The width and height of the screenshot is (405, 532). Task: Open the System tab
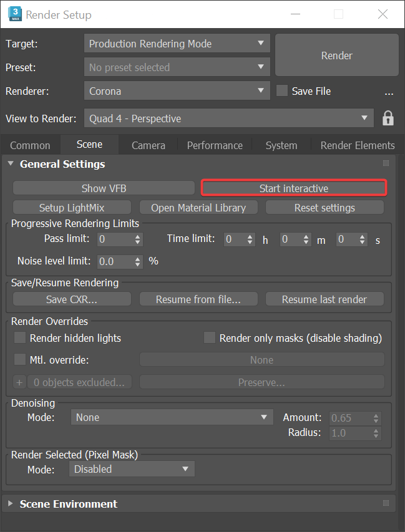tap(281, 145)
